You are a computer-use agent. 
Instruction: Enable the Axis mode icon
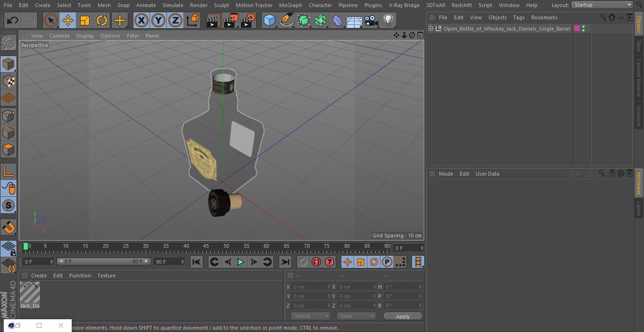[8, 171]
